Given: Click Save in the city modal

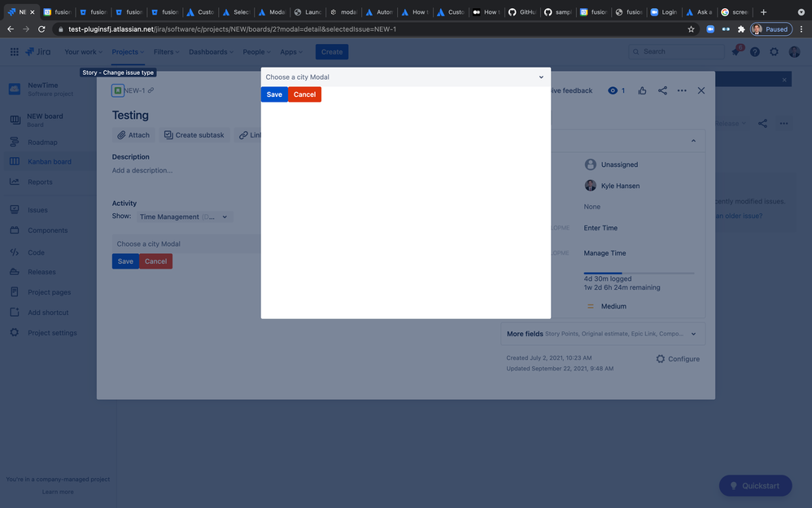Looking at the screenshot, I should click(273, 94).
